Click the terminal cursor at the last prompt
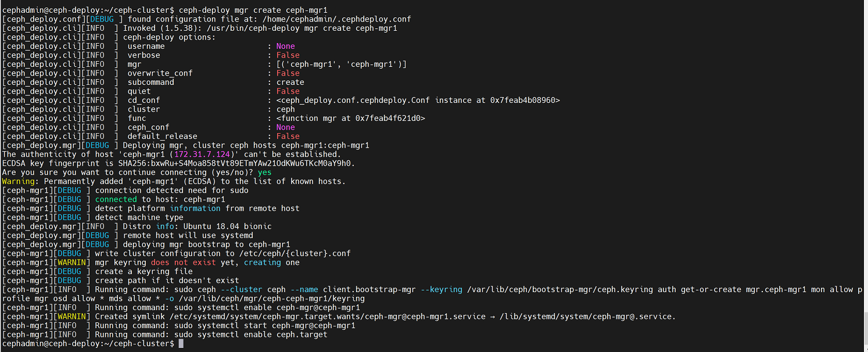Viewport: 868px width, 352px height. tap(181, 344)
